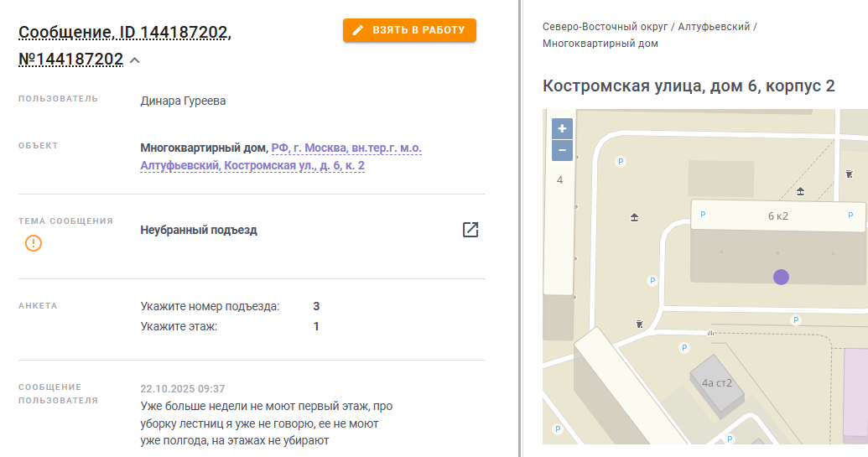Viewport: 868px width, 457px height.
Task: Collapse the message header chevron
Action: point(134,60)
